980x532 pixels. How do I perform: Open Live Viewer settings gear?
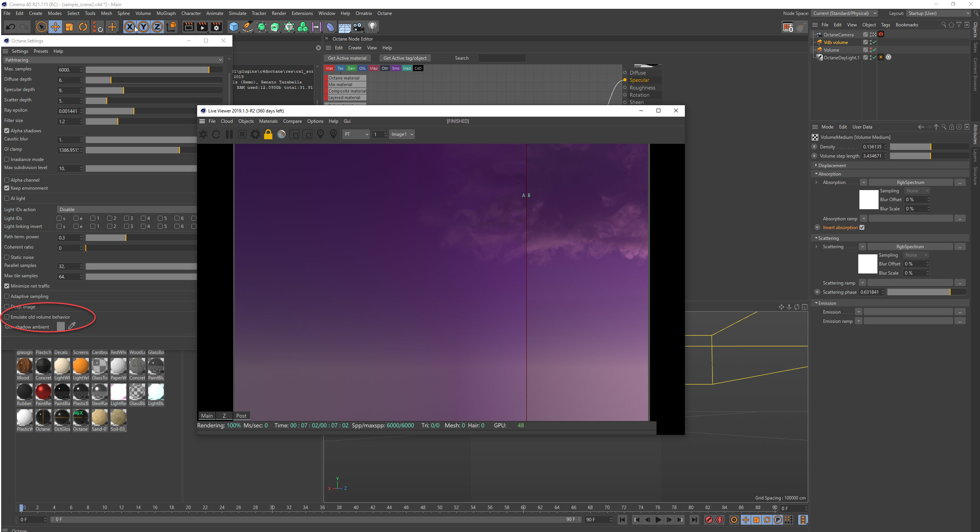pyautogui.click(x=255, y=134)
